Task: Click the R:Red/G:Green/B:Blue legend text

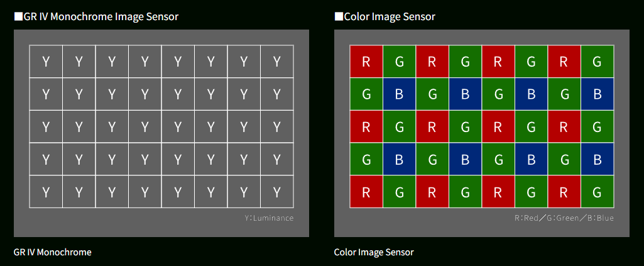Action: [x=564, y=218]
